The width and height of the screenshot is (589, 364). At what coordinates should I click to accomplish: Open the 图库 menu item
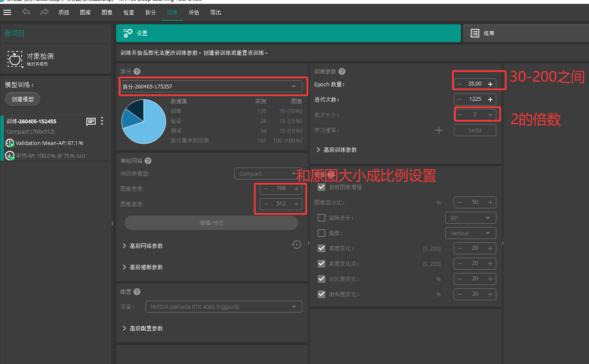[x=85, y=12]
